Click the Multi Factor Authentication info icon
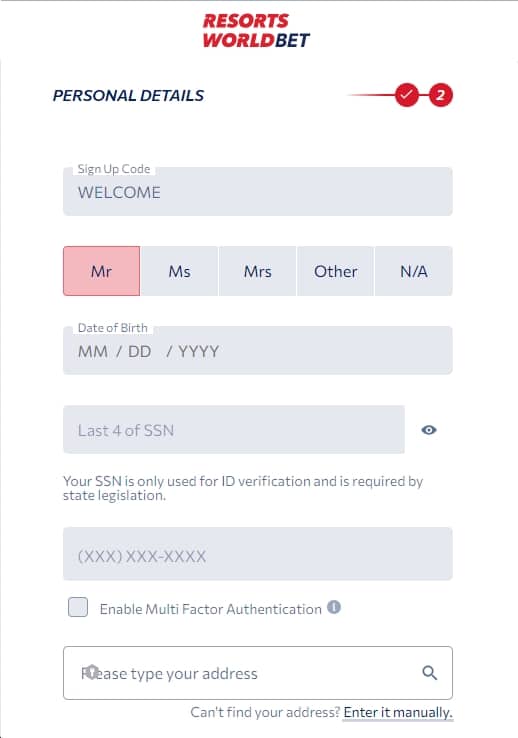518x738 pixels. coord(334,607)
